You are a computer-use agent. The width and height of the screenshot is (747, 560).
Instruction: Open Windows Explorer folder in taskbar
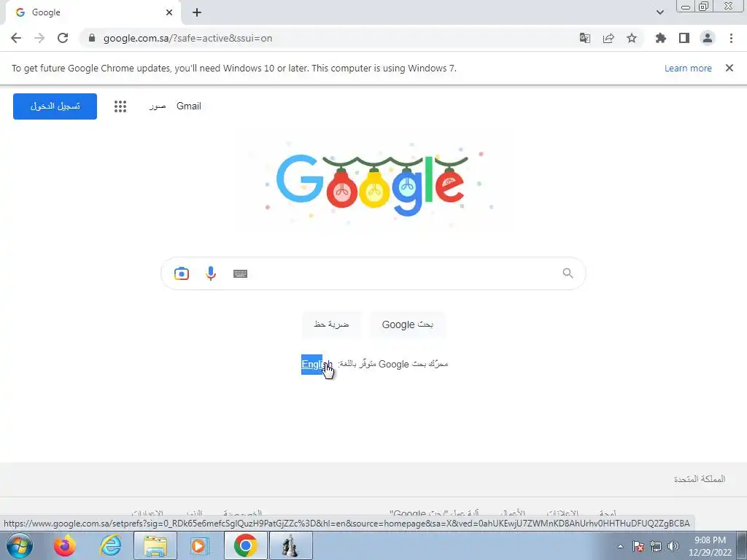[x=155, y=545]
